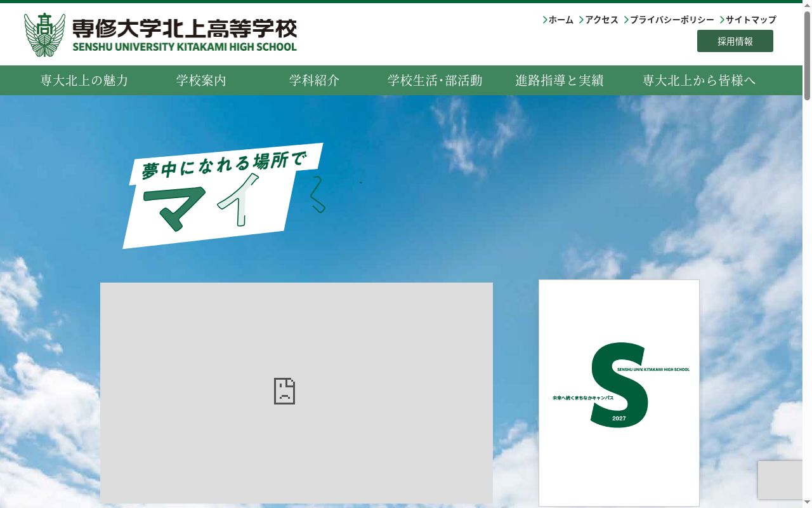Click the 夢中になれる場所で banner graphic
Viewport: 812px width, 508px height.
(223, 196)
